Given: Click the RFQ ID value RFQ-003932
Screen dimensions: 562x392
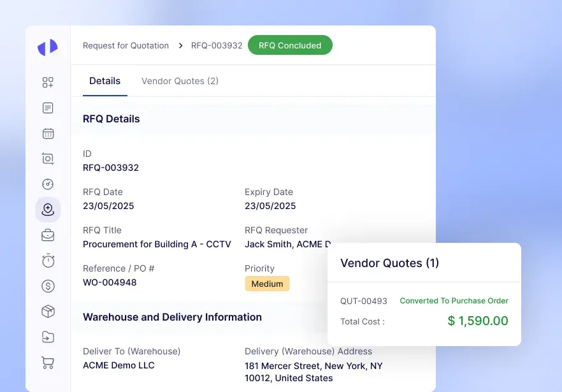Looking at the screenshot, I should pos(111,168).
